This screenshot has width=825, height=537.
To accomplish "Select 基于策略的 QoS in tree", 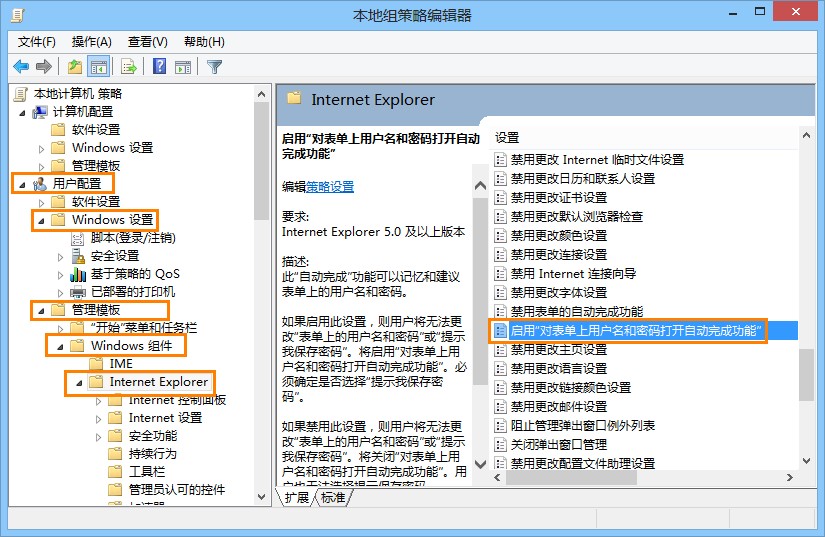I will tap(135, 274).
